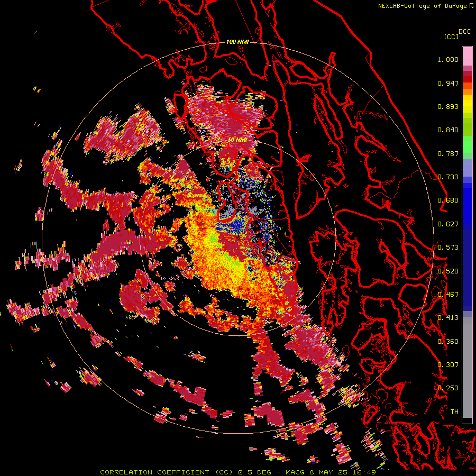This screenshot has height=476, width=476.
Task: Click the 0.413 scale value
Action: [x=448, y=318]
